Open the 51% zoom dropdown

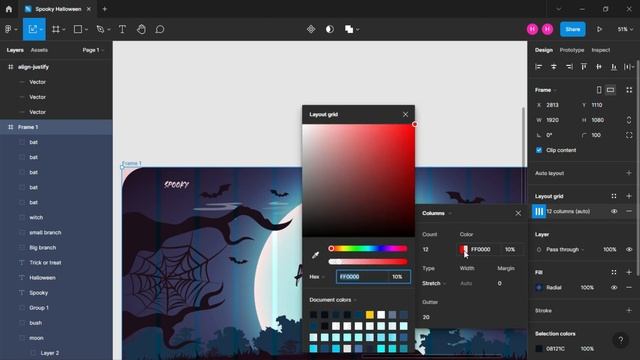(x=625, y=29)
